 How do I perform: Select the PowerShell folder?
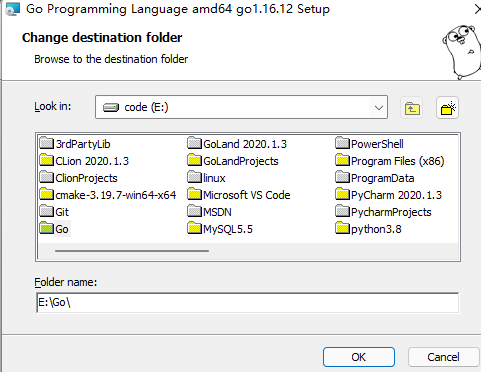369,144
